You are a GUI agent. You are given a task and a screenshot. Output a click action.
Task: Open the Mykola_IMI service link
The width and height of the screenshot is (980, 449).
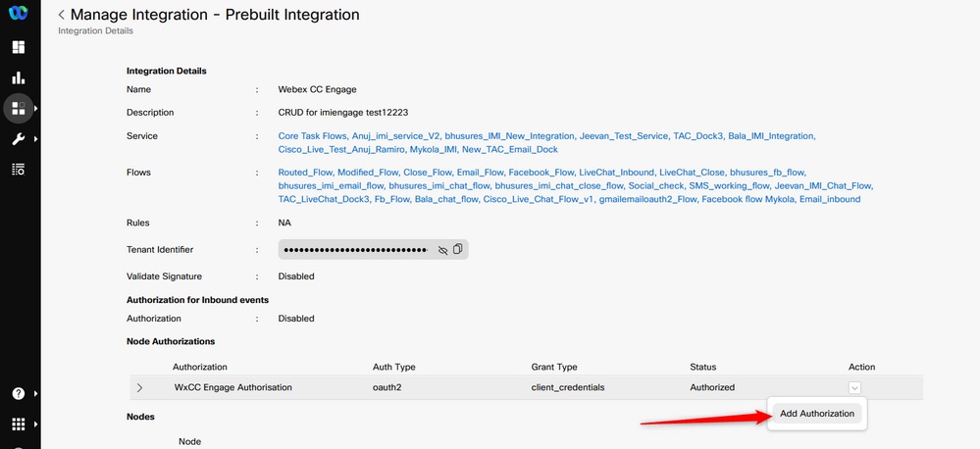(435, 149)
